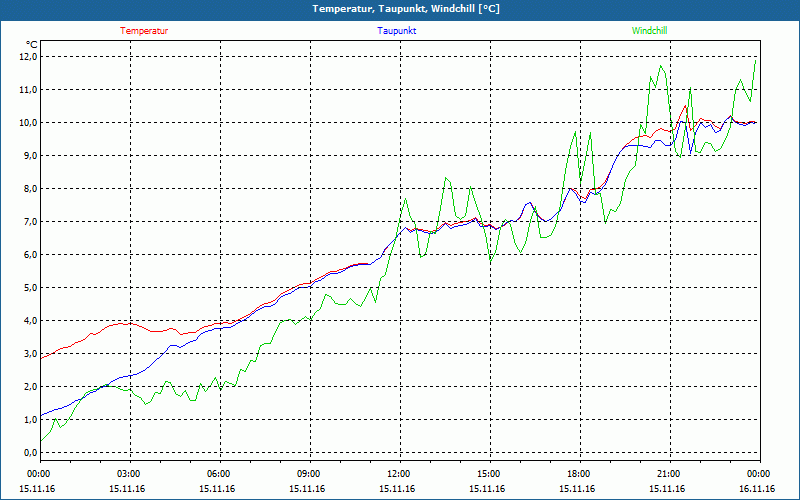Image resolution: width=800 pixels, height=500 pixels.
Task: Click the 10,0 y-axis value
Action: [28, 122]
